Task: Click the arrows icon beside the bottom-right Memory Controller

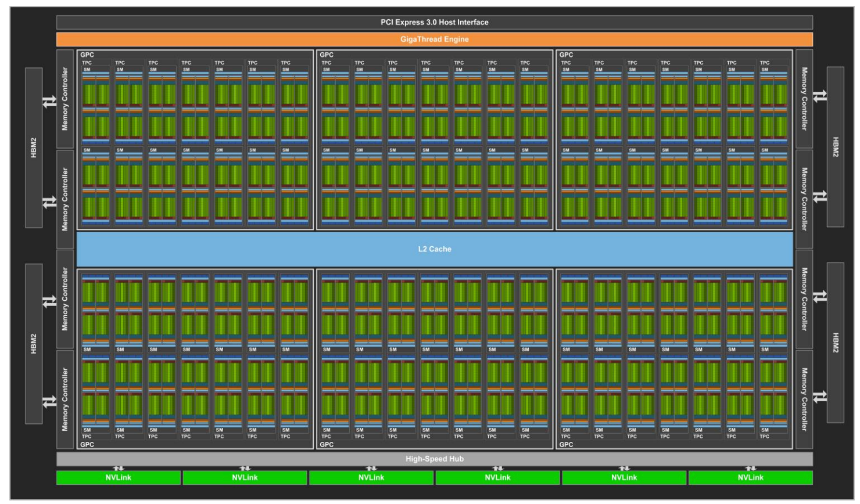Action: pyautogui.click(x=819, y=397)
